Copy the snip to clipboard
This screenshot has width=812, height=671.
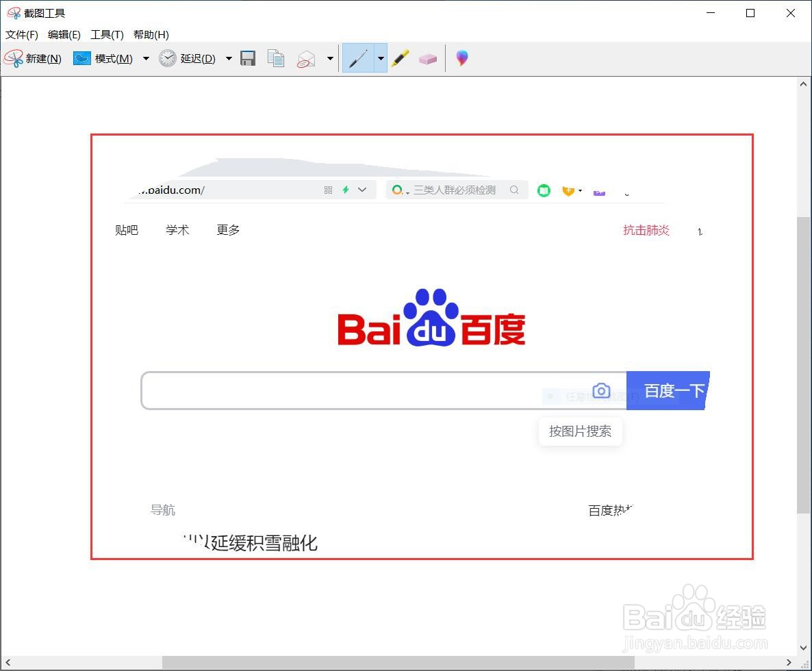click(276, 58)
